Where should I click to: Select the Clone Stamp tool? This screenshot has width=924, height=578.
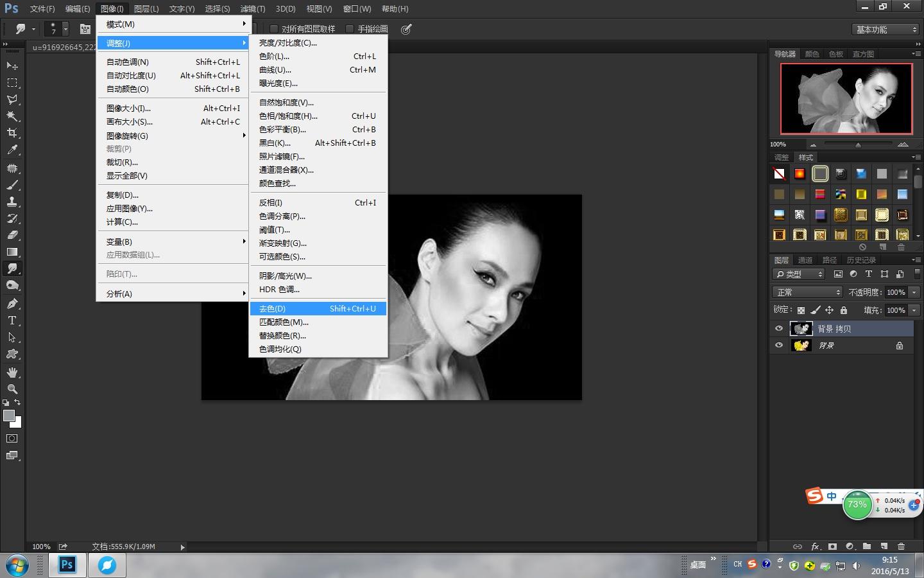12,202
